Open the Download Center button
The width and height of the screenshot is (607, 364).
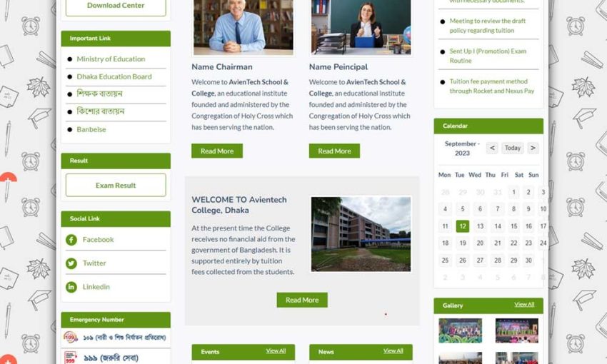click(x=116, y=6)
